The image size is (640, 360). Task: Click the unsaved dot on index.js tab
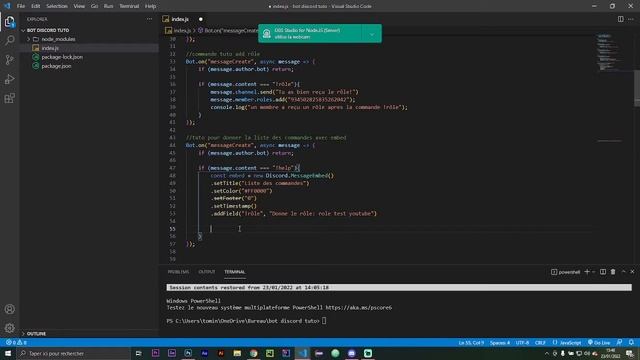point(200,19)
